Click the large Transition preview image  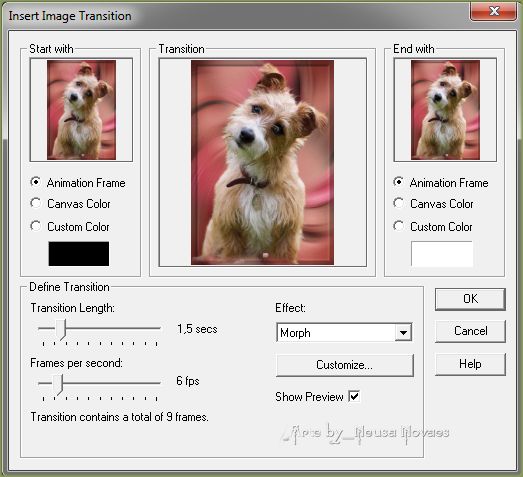pos(263,162)
